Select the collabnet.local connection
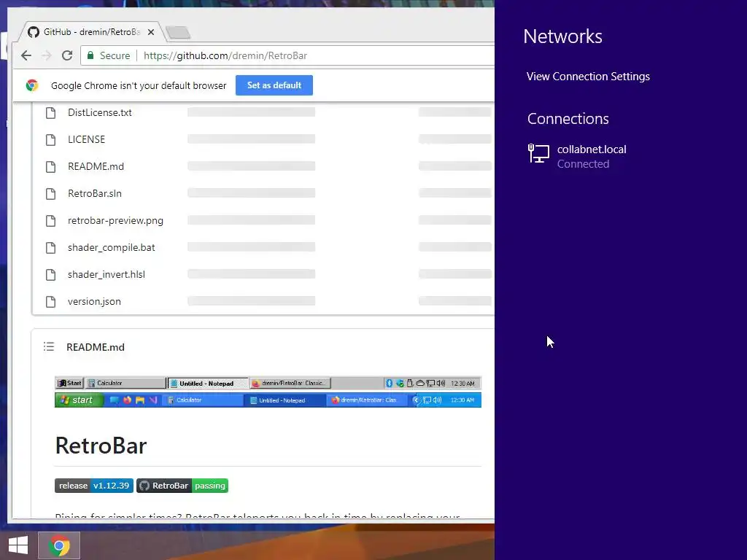 click(x=577, y=156)
